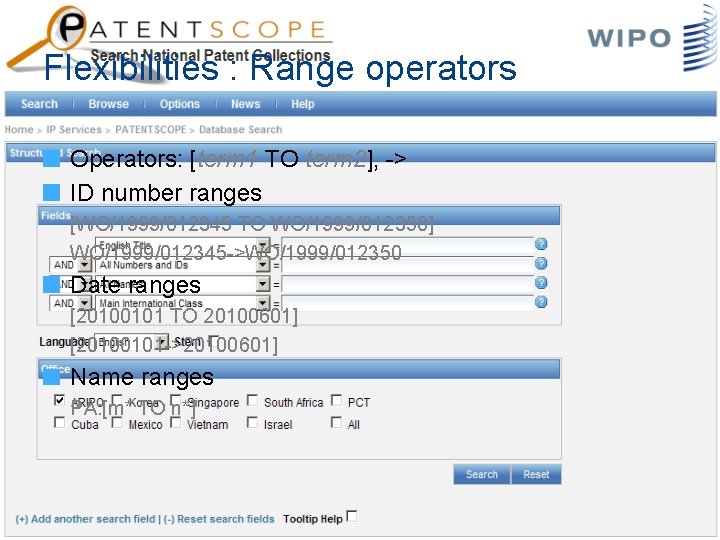
Task: Open the Search menu in the navigation bar
Action: click(39, 104)
